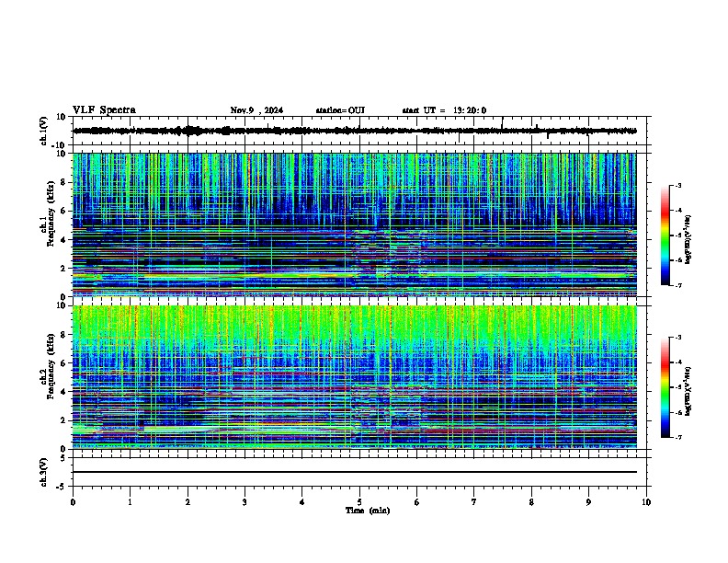Click the time axis tick label '0'

pos(73,502)
